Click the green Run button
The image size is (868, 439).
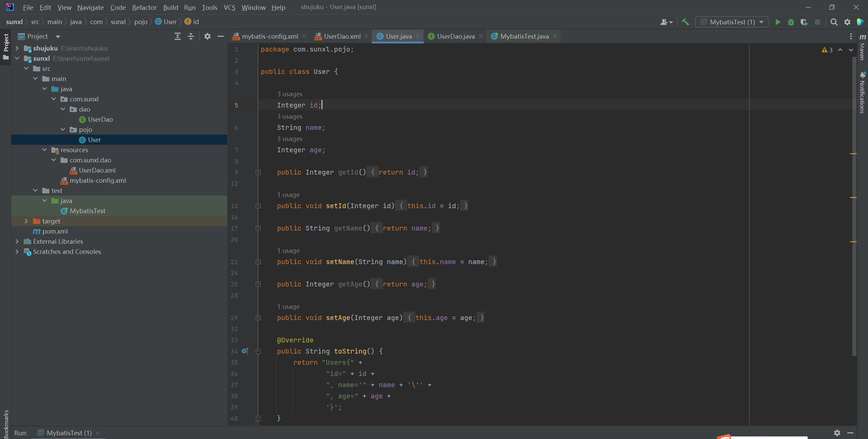click(x=778, y=22)
